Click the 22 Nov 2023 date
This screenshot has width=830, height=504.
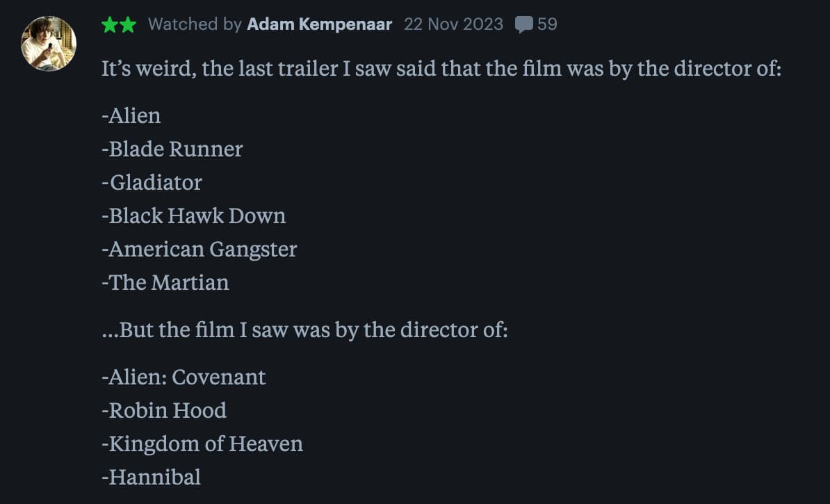pos(453,24)
